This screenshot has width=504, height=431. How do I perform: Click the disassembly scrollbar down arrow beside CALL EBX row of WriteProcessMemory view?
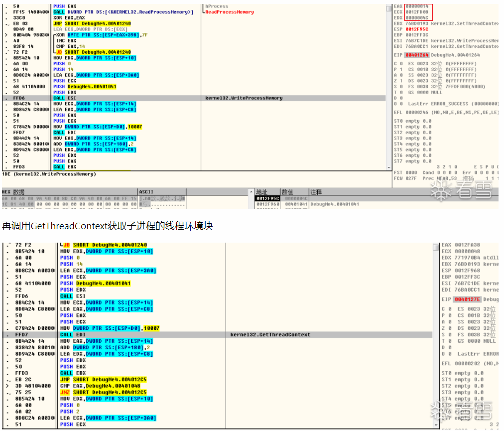click(x=388, y=167)
